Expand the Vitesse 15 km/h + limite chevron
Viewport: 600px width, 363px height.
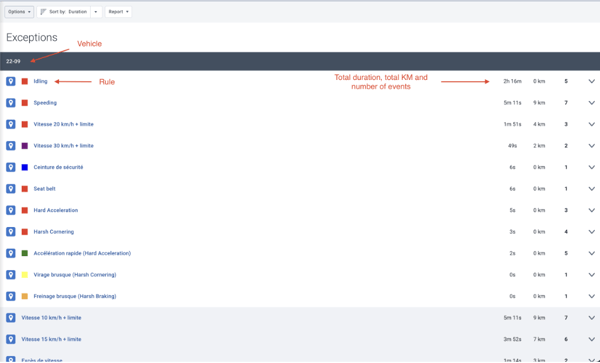592,339
